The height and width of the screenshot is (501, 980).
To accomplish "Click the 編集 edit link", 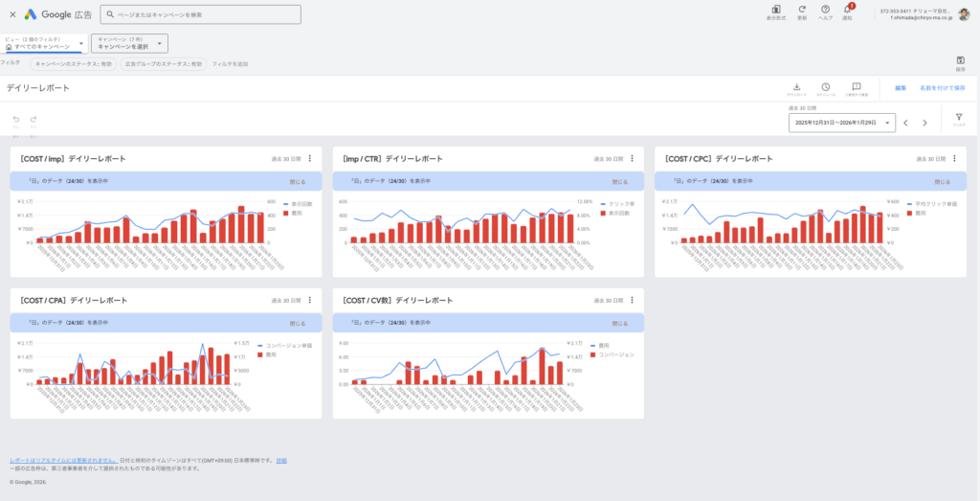I will 900,88.
